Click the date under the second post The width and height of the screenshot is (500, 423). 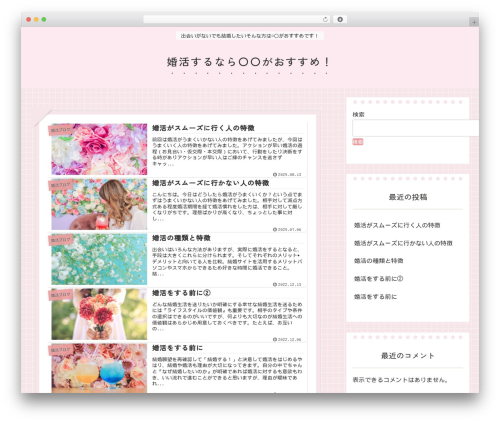(x=287, y=230)
